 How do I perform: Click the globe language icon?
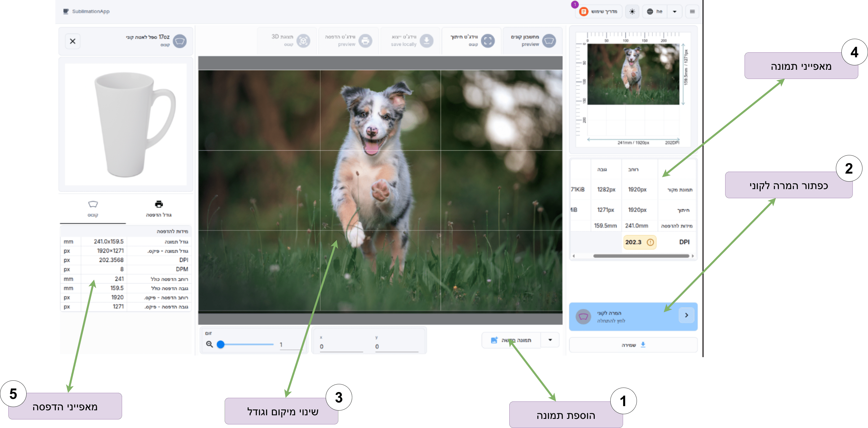[x=650, y=11]
